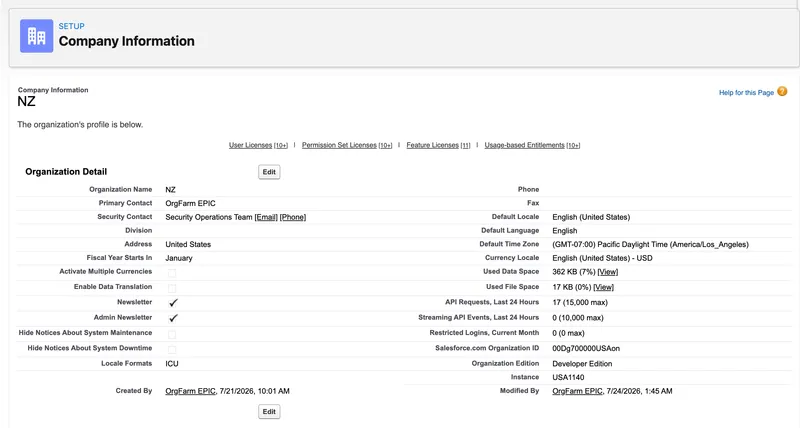This screenshot has height=428, width=800.
Task: Open Help for this Page link
Action: click(746, 93)
